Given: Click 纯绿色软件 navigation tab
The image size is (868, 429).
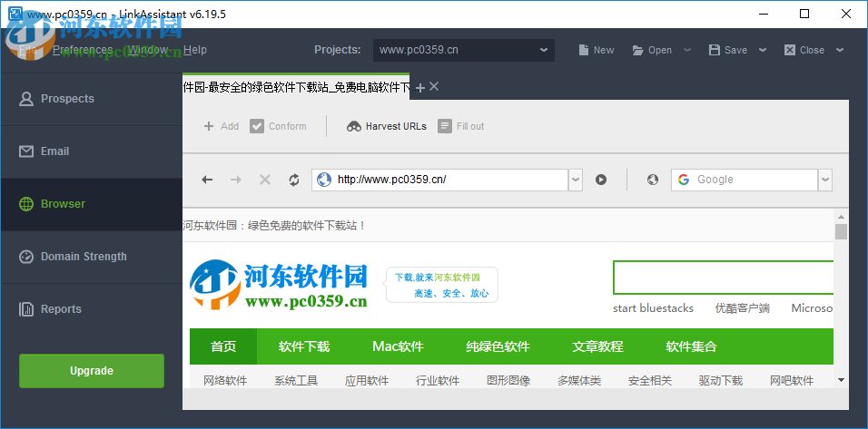Looking at the screenshot, I should pyautogui.click(x=498, y=346).
